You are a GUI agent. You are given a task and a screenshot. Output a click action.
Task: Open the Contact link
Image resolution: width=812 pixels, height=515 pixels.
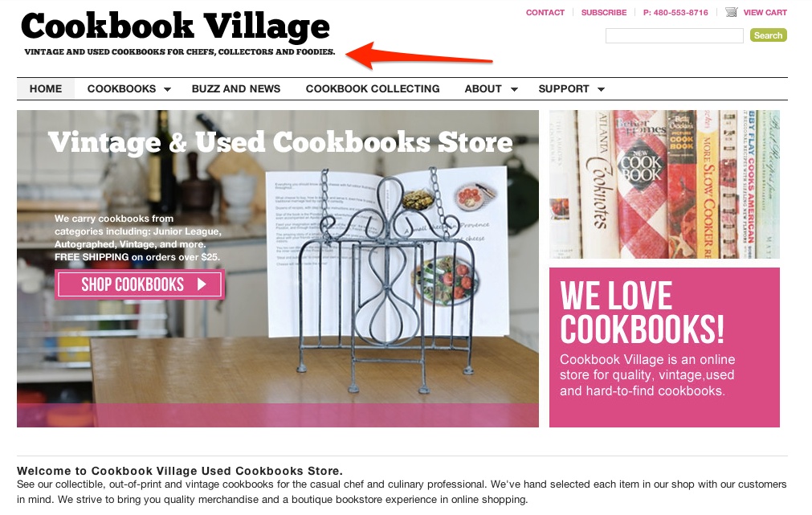pos(545,12)
